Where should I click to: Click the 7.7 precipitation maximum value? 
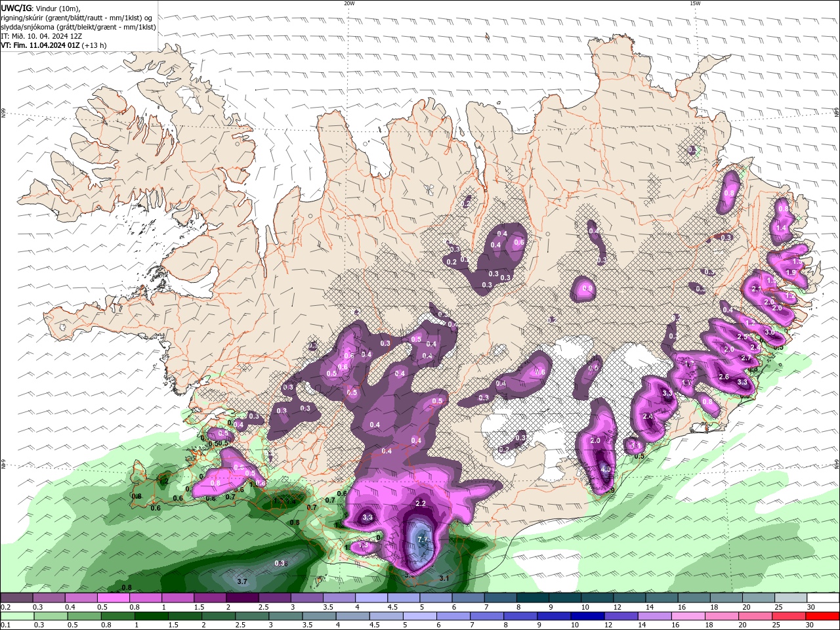click(423, 539)
